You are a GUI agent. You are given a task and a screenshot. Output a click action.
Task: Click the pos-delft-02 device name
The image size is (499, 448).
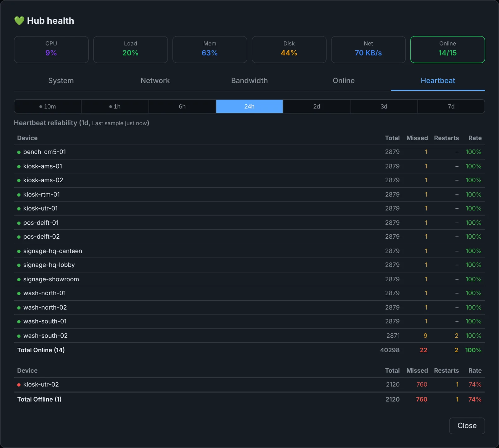click(41, 237)
